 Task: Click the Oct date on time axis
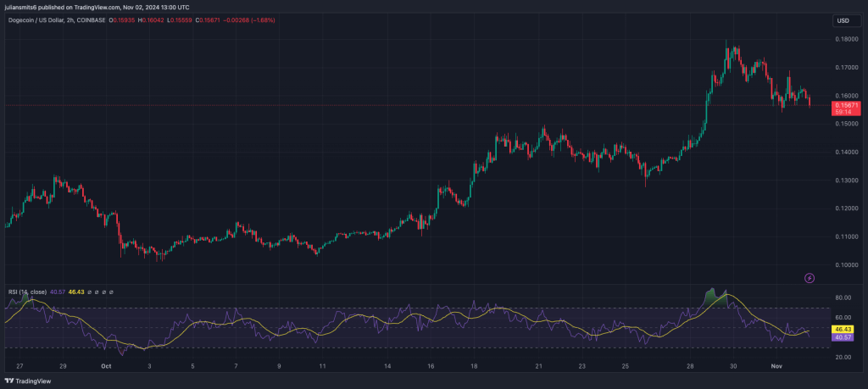click(x=106, y=367)
